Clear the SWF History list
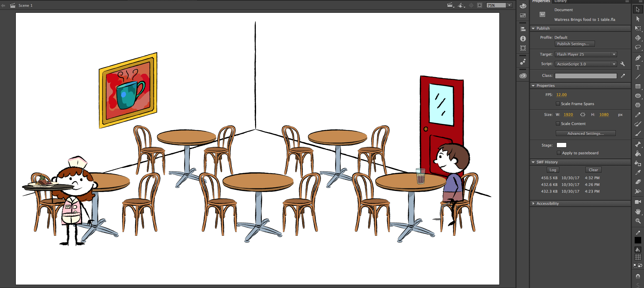The image size is (644, 288). pyautogui.click(x=593, y=170)
